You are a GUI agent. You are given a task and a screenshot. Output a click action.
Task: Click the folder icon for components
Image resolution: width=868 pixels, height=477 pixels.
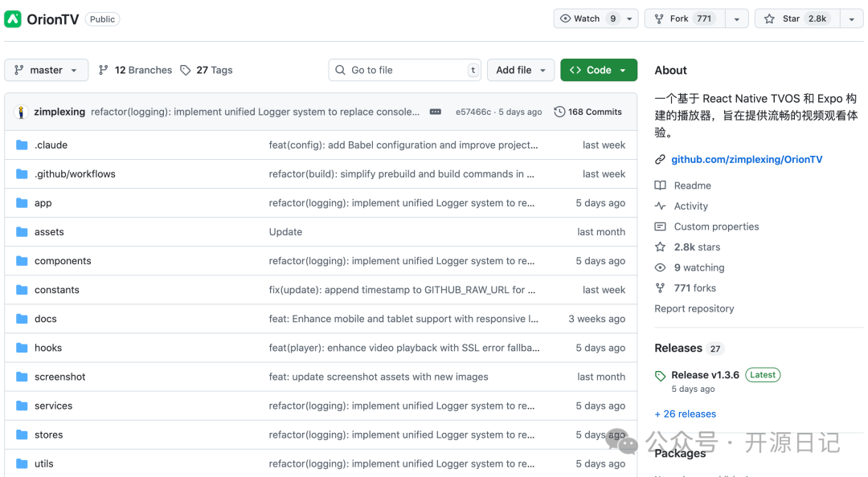click(23, 261)
